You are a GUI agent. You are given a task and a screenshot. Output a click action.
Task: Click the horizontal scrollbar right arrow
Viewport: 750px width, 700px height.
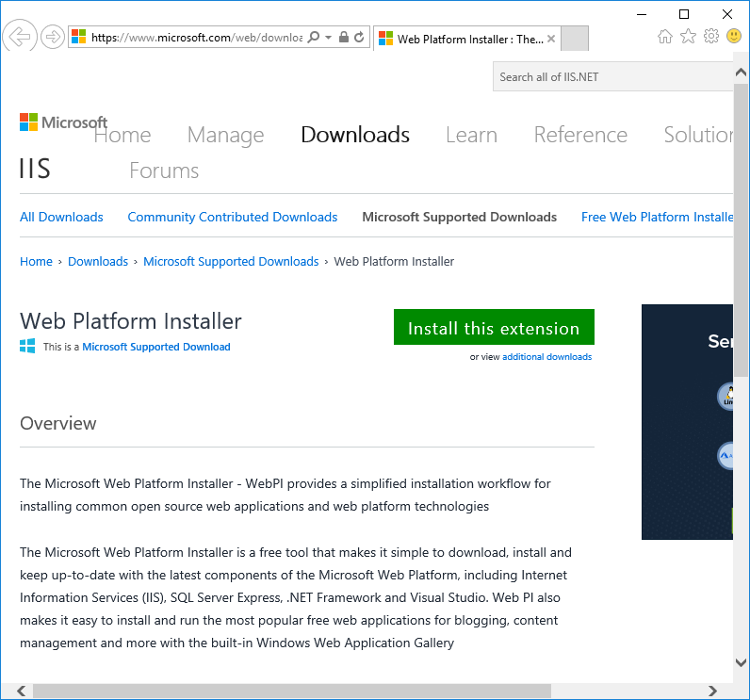712,691
